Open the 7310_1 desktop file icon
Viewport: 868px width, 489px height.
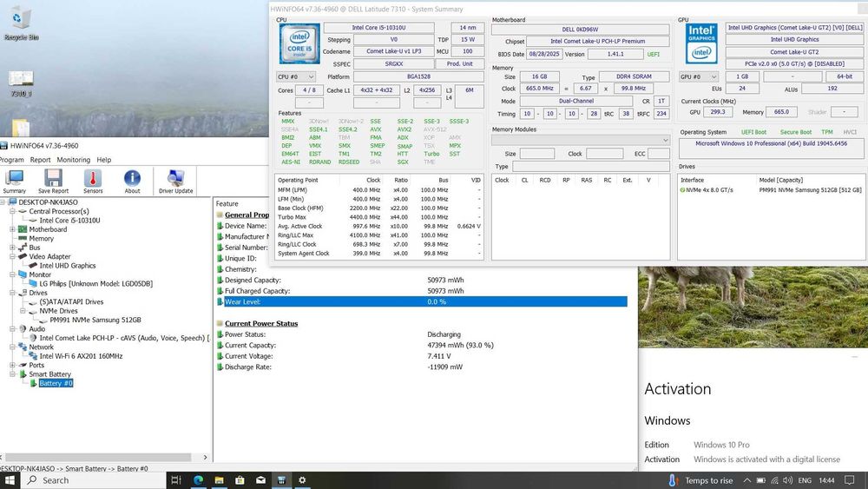pyautogui.click(x=21, y=83)
